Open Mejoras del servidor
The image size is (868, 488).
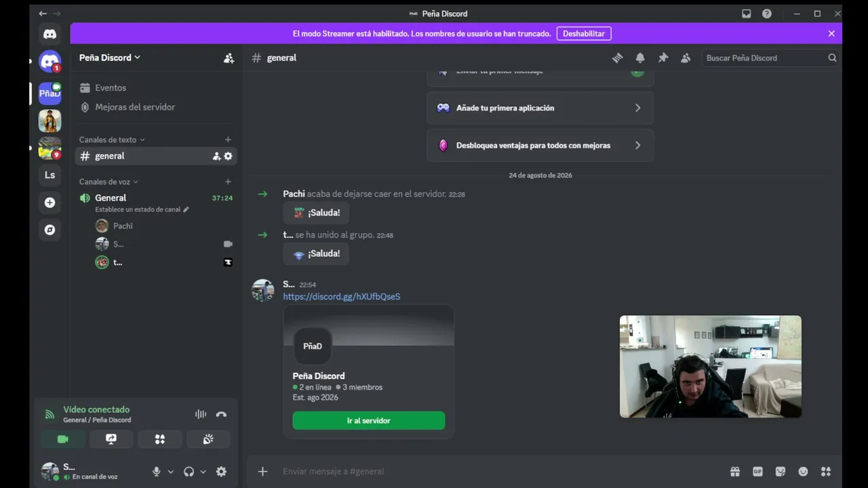(x=155, y=107)
